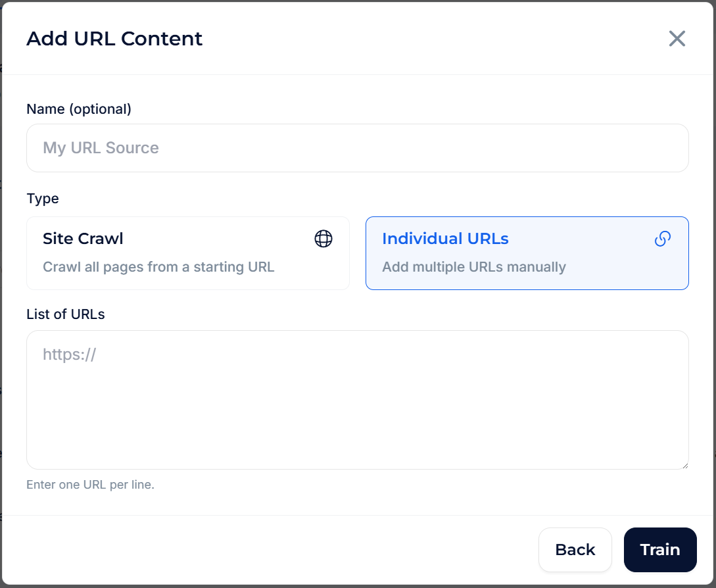Start training with the Train button
Image resolution: width=716 pixels, height=588 pixels.
(x=659, y=550)
